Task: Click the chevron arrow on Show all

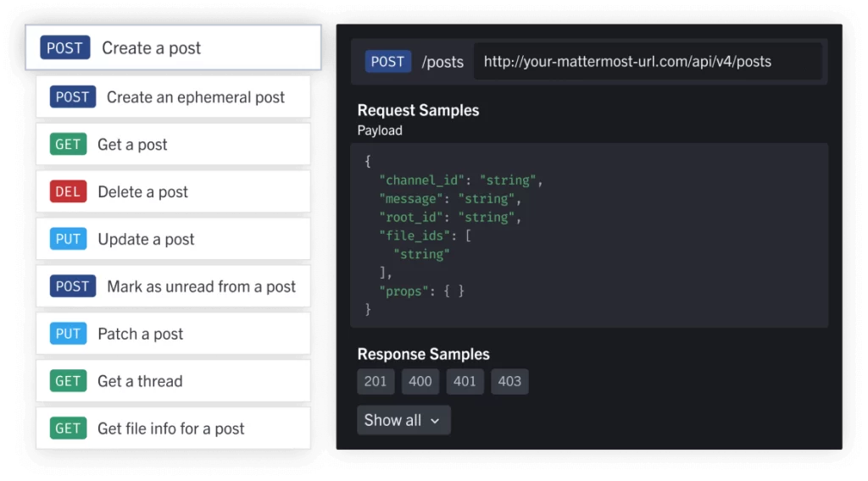Action: click(435, 421)
